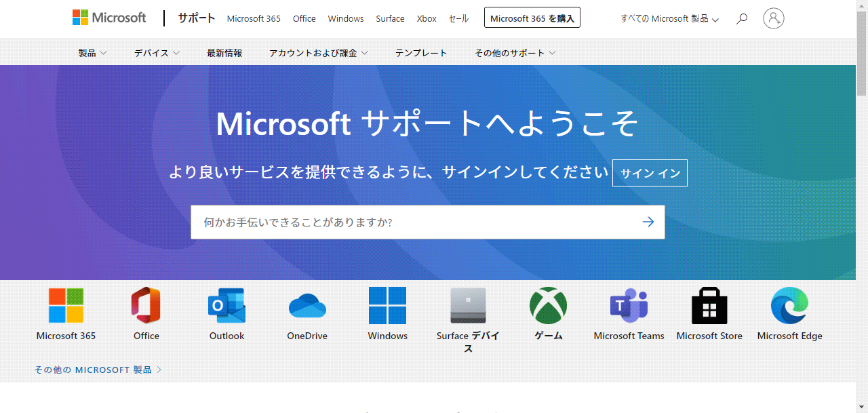Click the Microsoft logo in header
The width and height of the screenshot is (868, 413).
(x=109, y=18)
